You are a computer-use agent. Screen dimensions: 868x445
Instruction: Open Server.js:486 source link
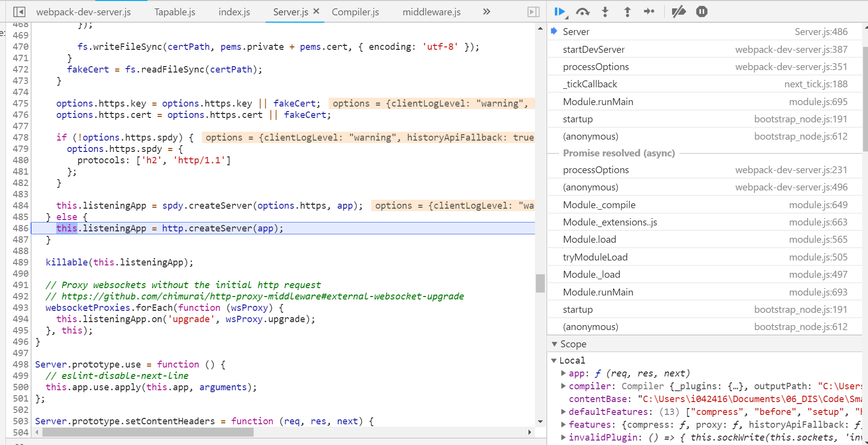pos(821,32)
